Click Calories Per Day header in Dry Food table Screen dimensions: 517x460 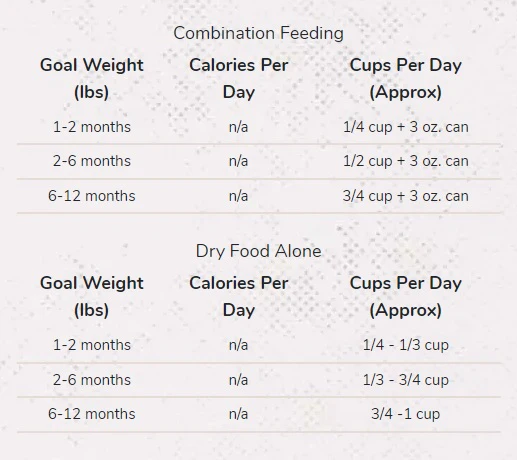tap(239, 296)
